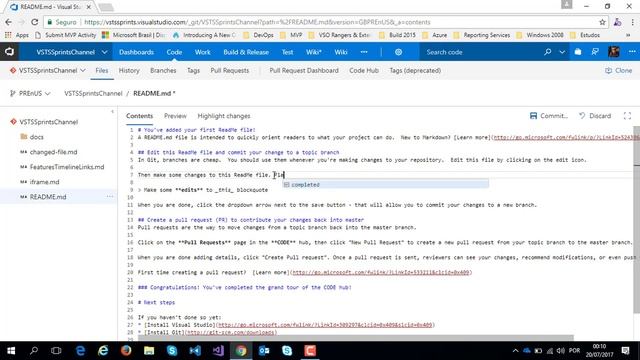Expand VSTSSprintsChannel project dropdown in blue bar

[104, 52]
